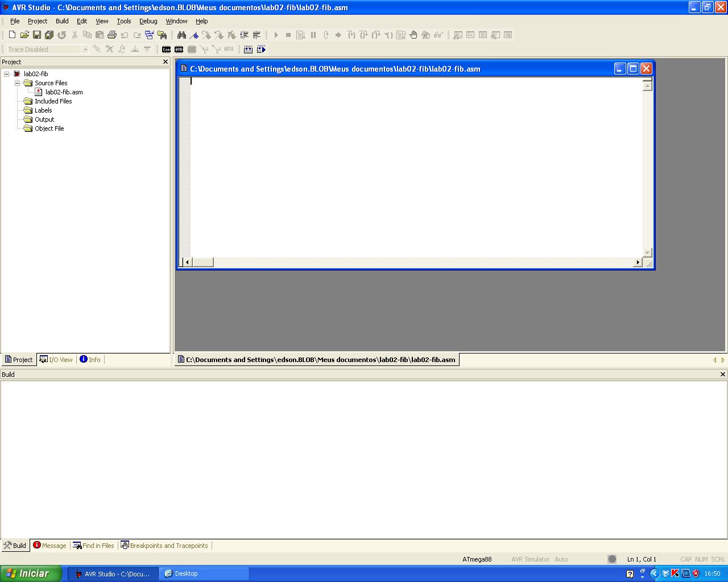Open the Tools menu
The image size is (728, 582).
124,21
